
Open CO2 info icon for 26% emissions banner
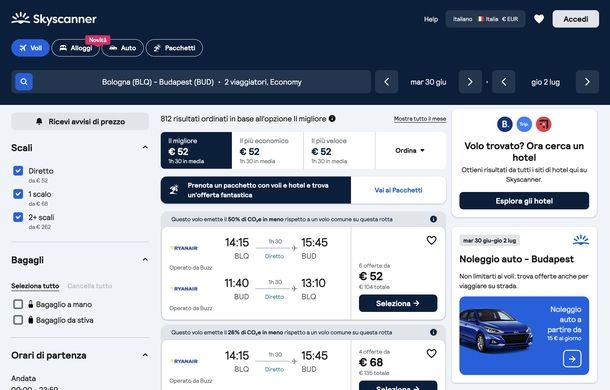pos(433,332)
